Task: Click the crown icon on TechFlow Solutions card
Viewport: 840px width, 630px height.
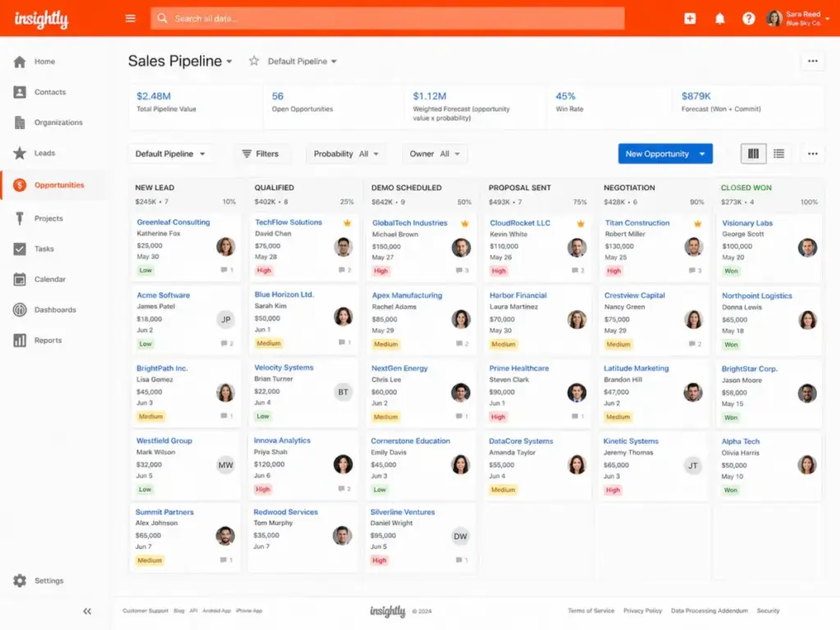Action: click(347, 223)
